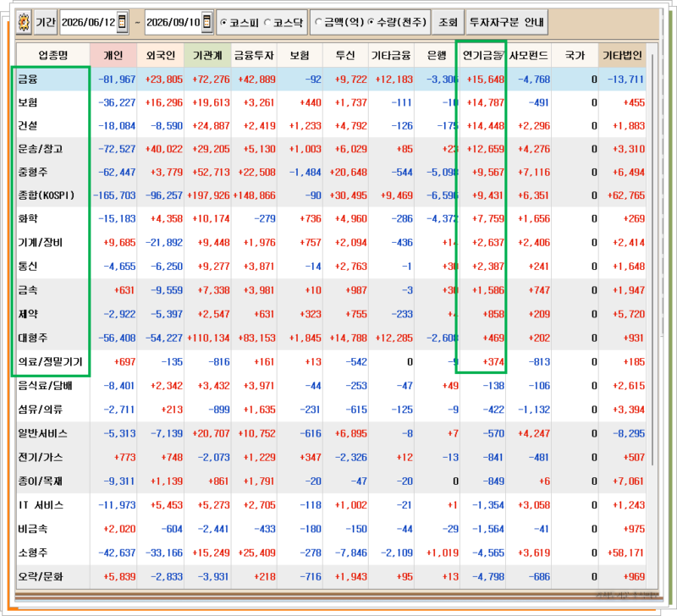Select the 금액(억) radio button
Screen dimensions: 677x616
(318, 22)
